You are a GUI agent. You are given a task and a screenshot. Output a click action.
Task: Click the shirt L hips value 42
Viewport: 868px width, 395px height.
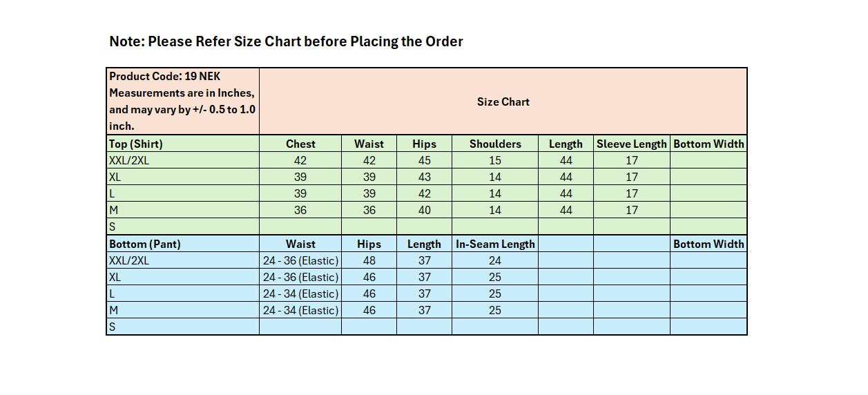[x=424, y=193]
